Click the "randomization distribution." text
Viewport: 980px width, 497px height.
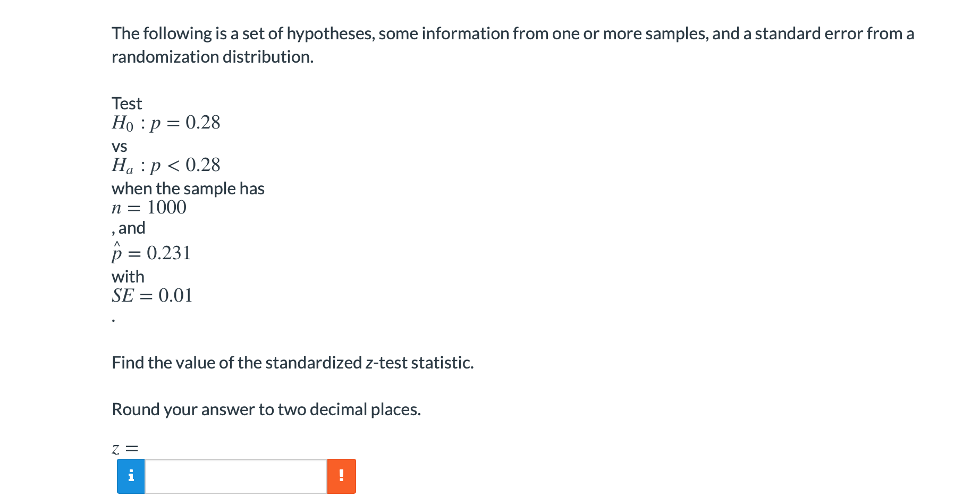click(213, 57)
